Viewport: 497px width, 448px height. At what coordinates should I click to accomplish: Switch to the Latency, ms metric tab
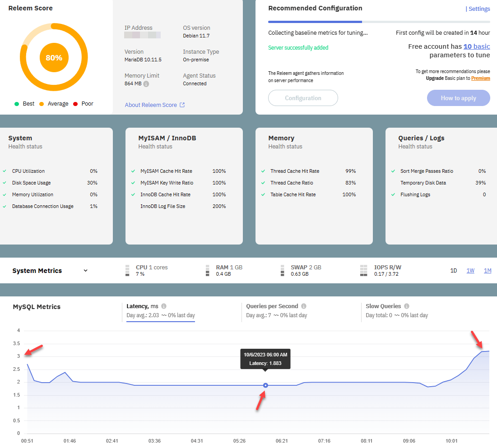tap(160, 311)
